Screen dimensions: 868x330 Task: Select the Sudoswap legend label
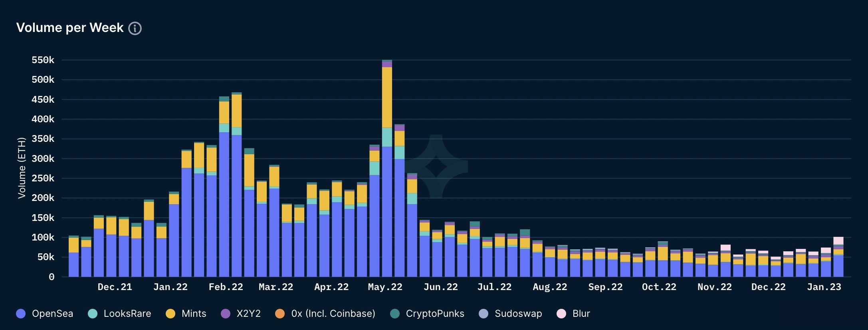[518, 314]
